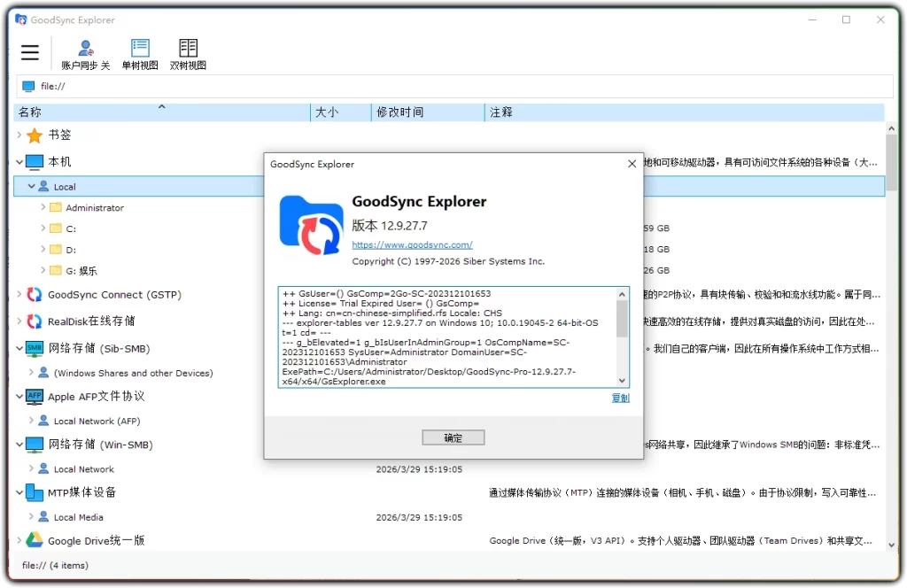Click the computer icon in the address bar
Viewport: 907px width, 588px height.
point(27,85)
